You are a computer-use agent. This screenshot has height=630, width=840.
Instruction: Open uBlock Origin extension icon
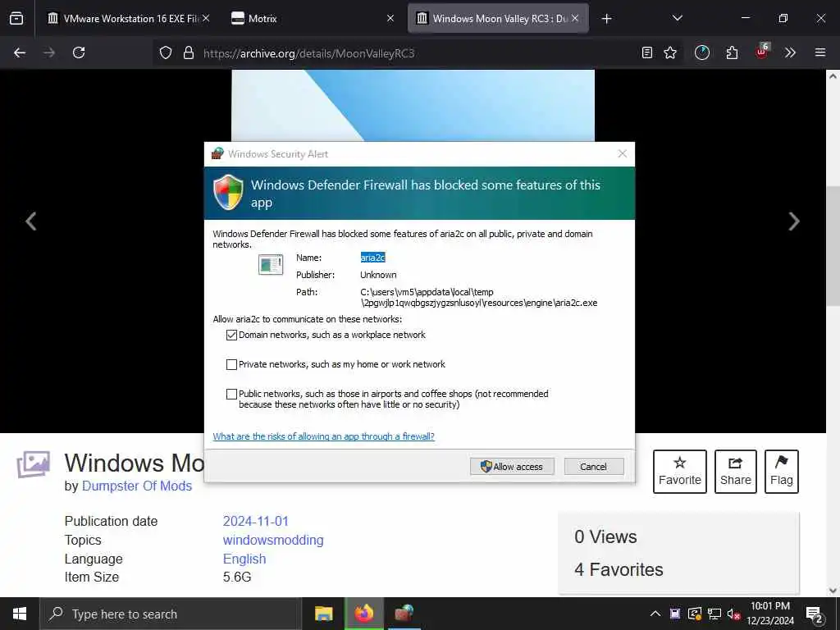pos(762,52)
